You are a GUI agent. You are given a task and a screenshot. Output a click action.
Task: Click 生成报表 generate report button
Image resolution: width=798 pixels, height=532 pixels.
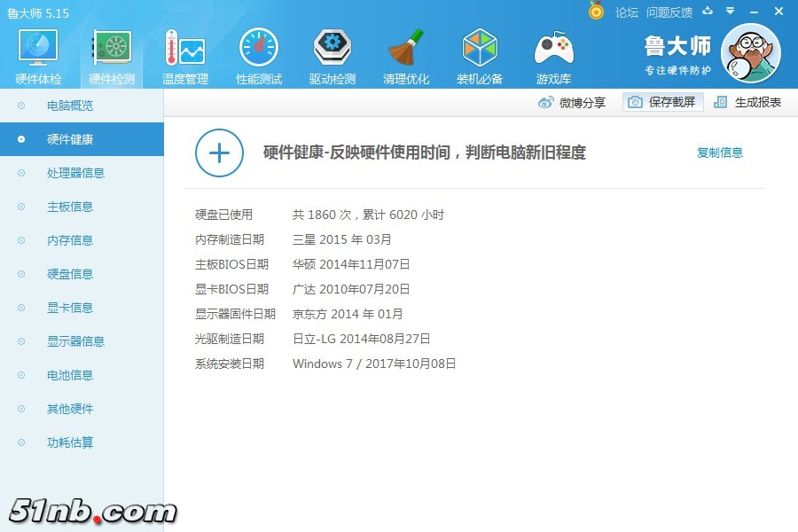[747, 102]
